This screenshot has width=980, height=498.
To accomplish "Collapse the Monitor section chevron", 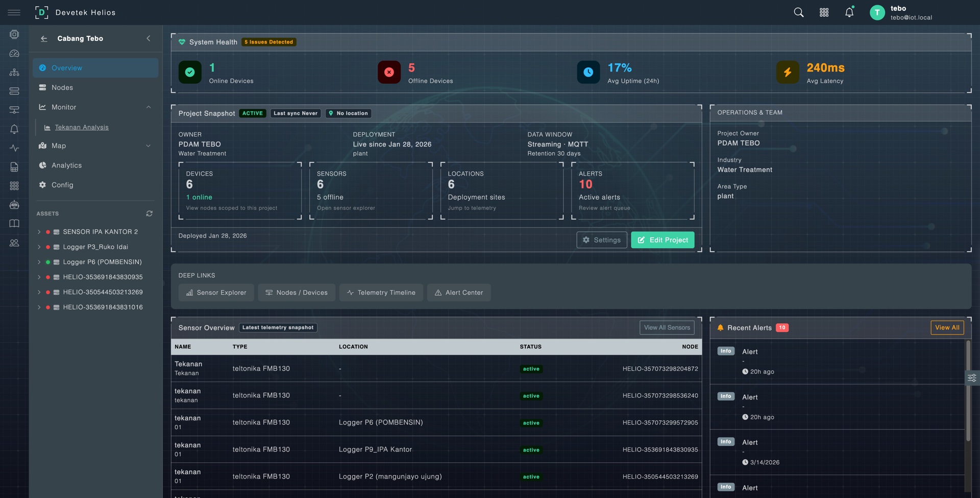I will (149, 107).
